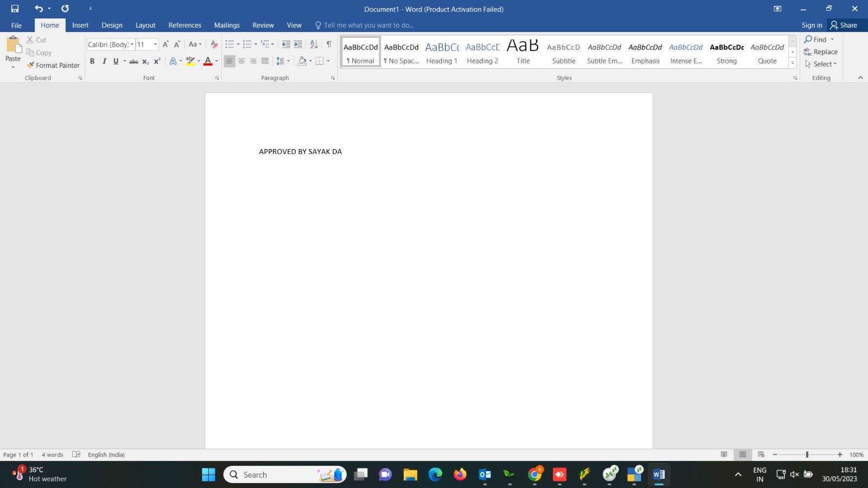868x488 pixels.
Task: Click the Increase Indent icon
Action: point(298,44)
